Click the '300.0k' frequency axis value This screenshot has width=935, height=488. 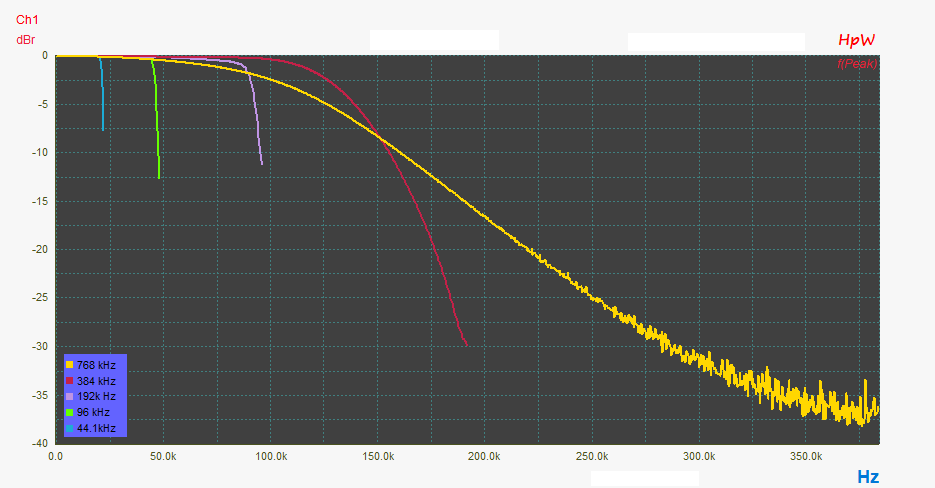pos(699,456)
